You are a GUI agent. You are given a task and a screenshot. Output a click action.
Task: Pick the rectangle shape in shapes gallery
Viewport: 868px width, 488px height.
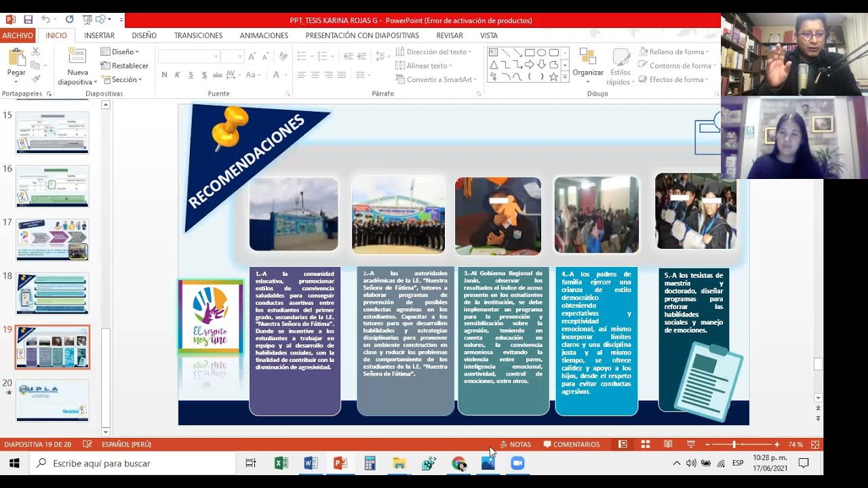click(530, 52)
